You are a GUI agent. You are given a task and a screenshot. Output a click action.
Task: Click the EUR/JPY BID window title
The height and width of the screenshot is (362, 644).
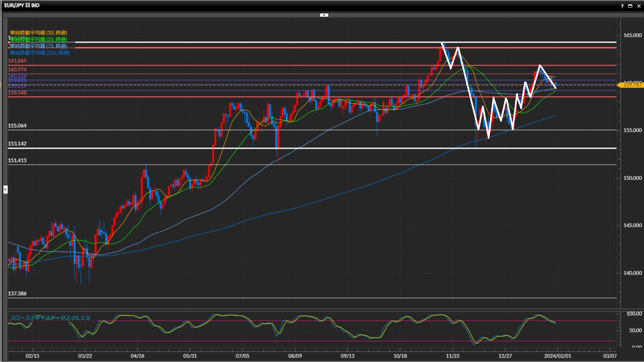click(x=22, y=5)
